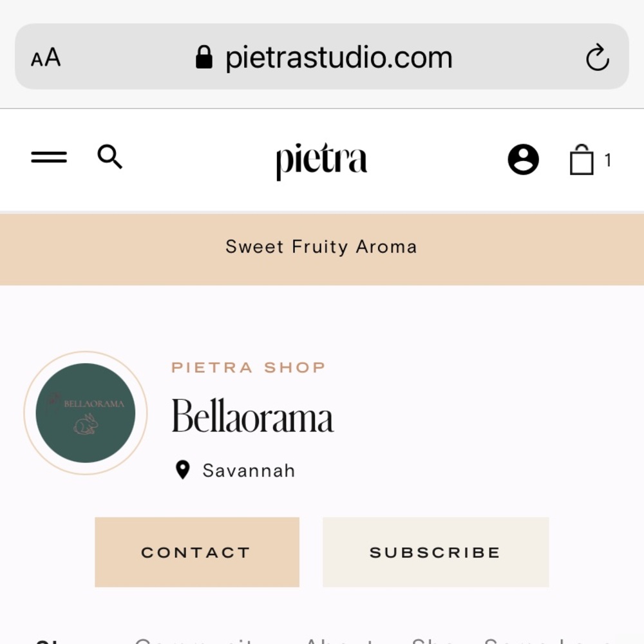
Task: Click the Savannah location text
Action: (x=249, y=471)
